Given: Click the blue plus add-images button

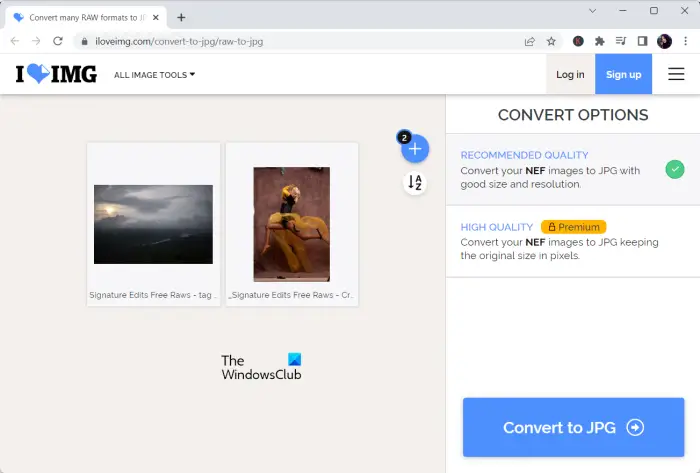Looking at the screenshot, I should 415,149.
